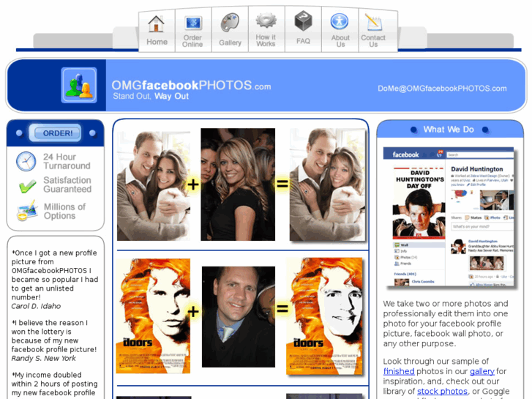Click the What We Do heading
This screenshot has height=399, width=532.
pos(449,130)
